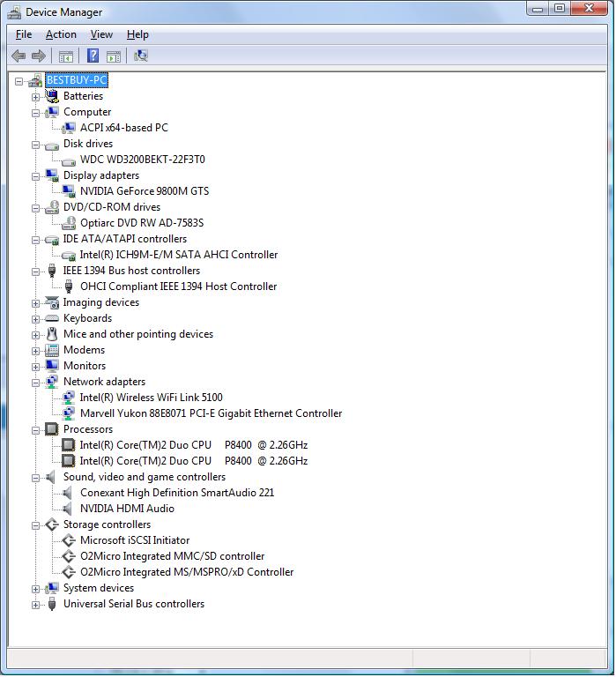The height and width of the screenshot is (677, 616).
Task: Open the Help toolbar icon
Action: 93,56
